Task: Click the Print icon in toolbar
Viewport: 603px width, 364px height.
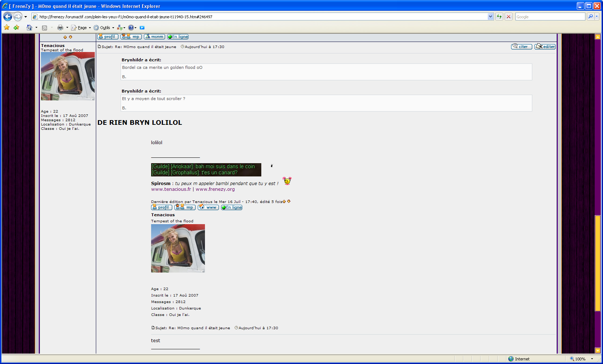Action: 60,28
